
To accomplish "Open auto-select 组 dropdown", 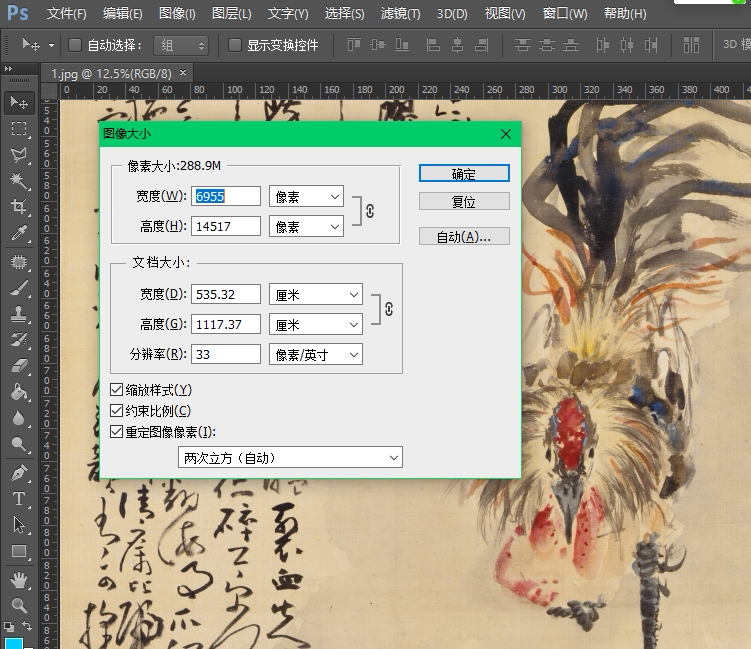I will point(181,46).
